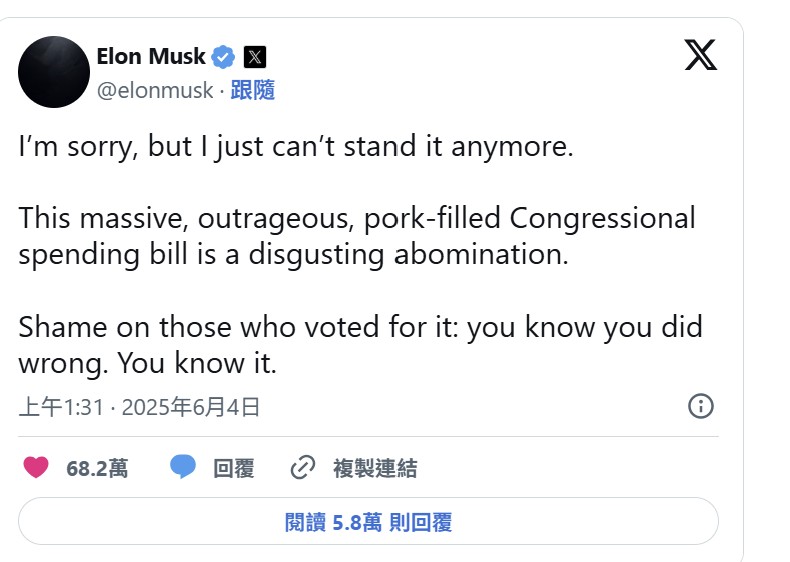This screenshot has height=562, width=790.
Task: Click the 'Shame on those who voted' paragraph
Action: tap(360, 345)
